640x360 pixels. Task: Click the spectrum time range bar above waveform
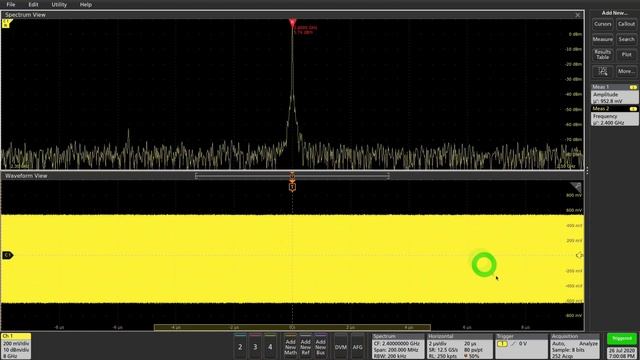pos(292,176)
